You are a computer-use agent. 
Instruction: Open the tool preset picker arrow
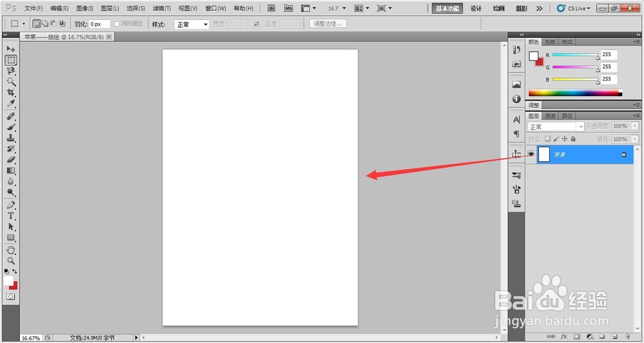24,24
